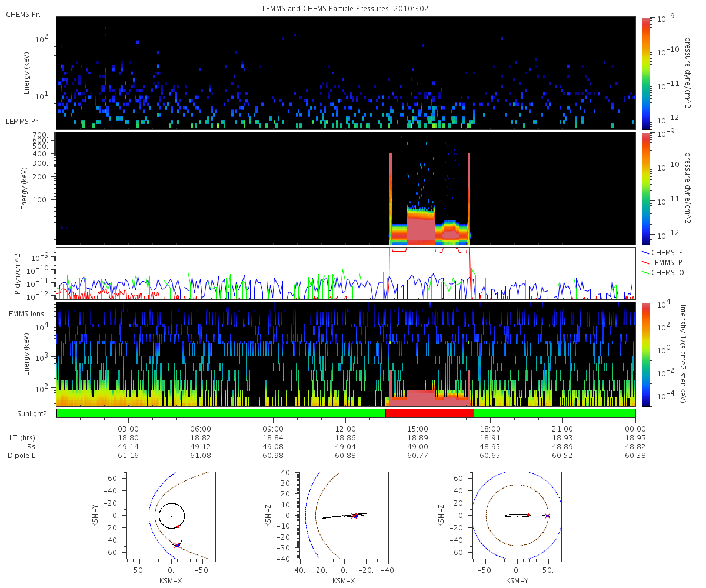The image size is (706, 588).
Task: Click the 21:00 time axis label
Action: (563, 430)
